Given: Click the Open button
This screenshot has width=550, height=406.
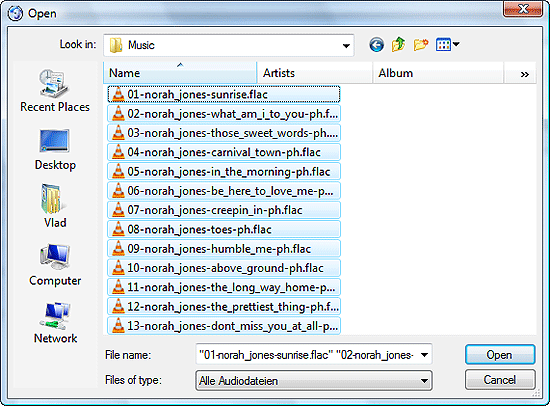Looking at the screenshot, I should click(x=500, y=355).
